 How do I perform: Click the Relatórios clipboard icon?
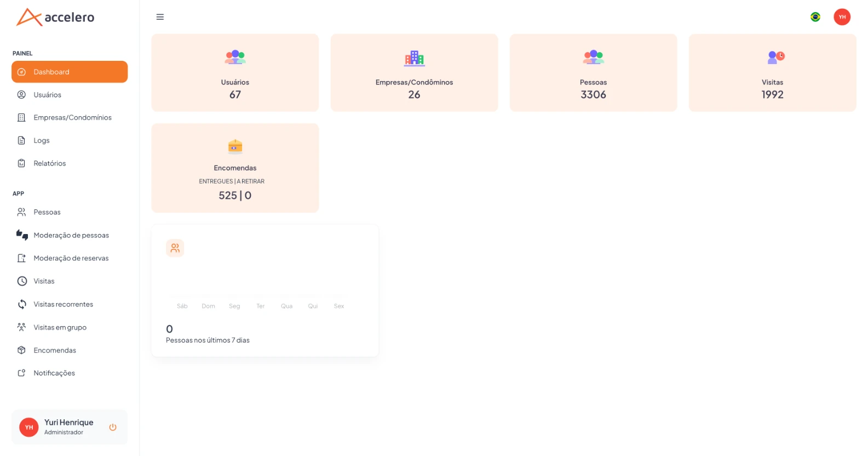pos(21,163)
